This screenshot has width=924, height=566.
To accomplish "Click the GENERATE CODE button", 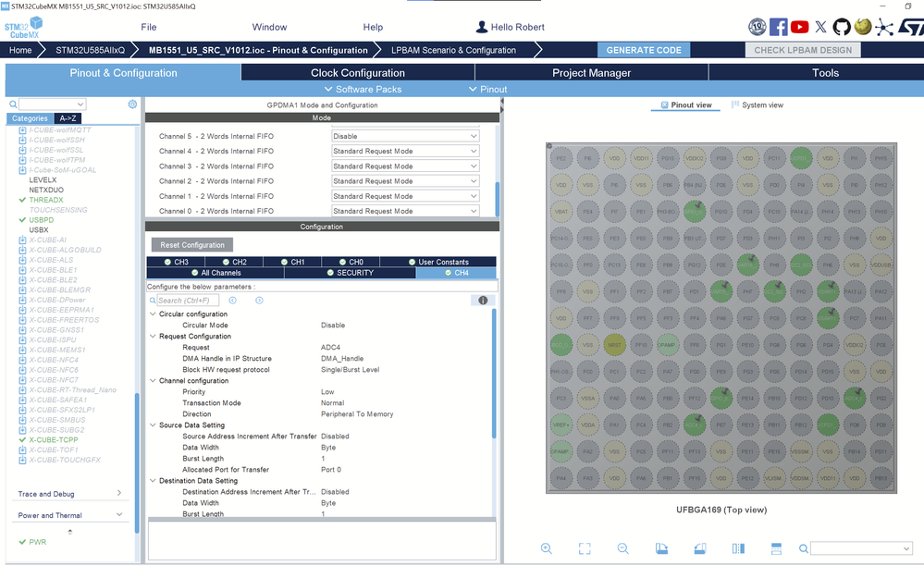I will point(644,50).
